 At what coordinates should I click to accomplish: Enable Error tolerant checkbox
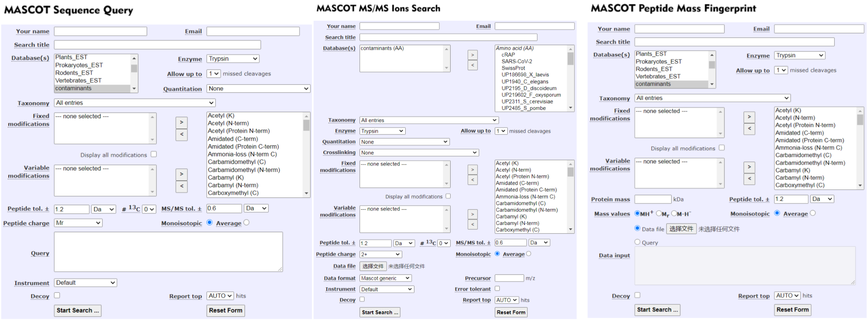pyautogui.click(x=497, y=289)
